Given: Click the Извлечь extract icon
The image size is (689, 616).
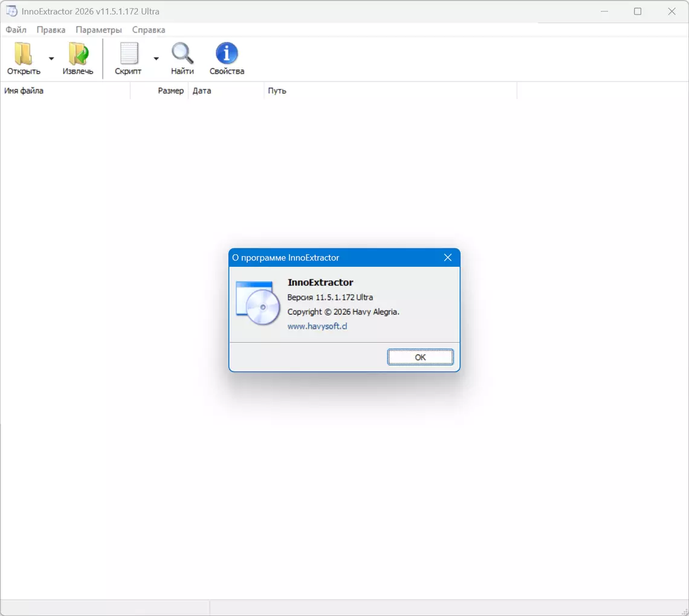Looking at the screenshot, I should click(x=78, y=54).
